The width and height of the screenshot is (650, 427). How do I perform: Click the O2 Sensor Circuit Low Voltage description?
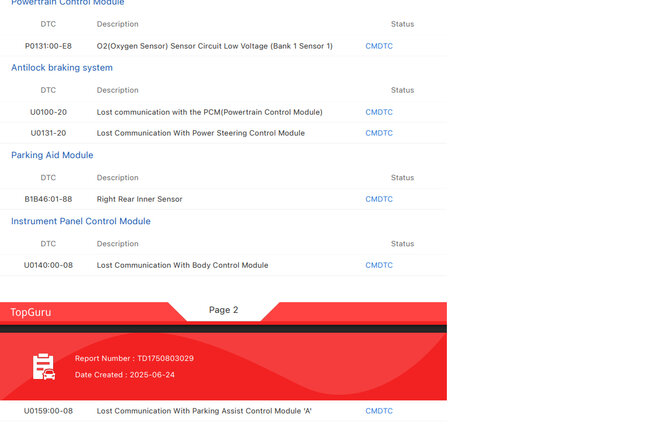coord(215,46)
